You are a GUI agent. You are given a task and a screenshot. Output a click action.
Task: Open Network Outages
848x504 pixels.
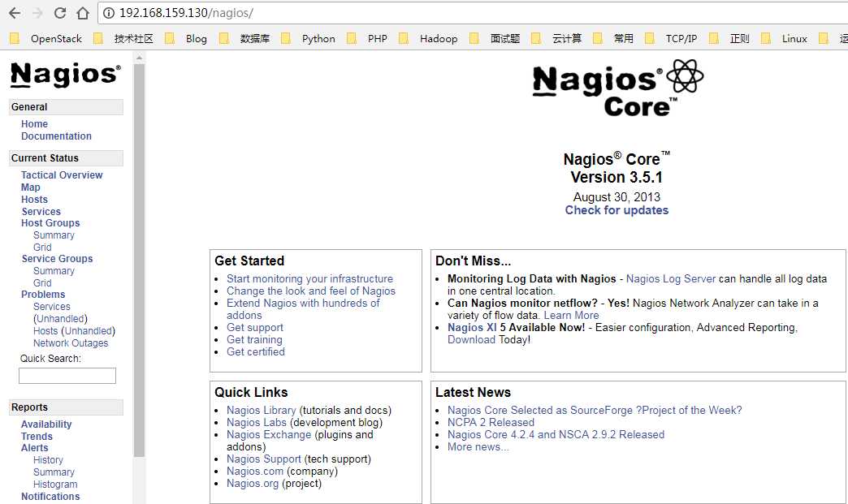71,343
